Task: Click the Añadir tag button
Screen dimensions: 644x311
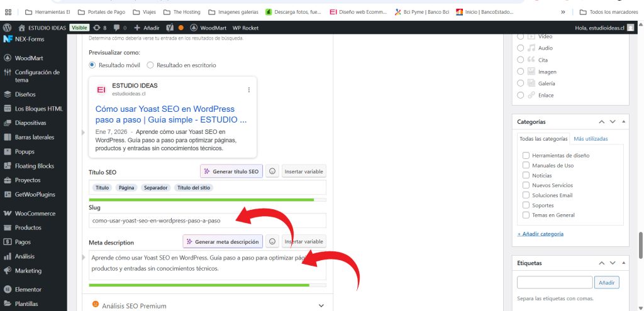Action: tap(607, 283)
